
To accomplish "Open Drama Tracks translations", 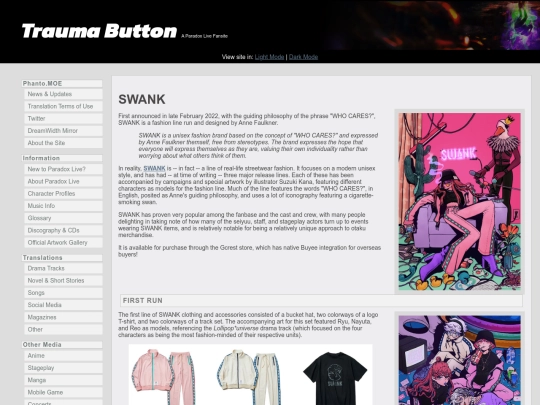I will tap(63, 268).
